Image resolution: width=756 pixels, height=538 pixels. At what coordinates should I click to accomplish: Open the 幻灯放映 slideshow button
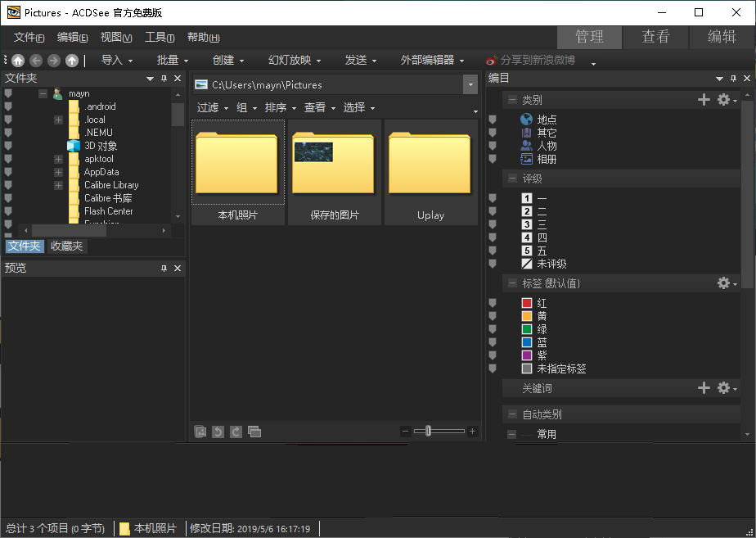(294, 61)
